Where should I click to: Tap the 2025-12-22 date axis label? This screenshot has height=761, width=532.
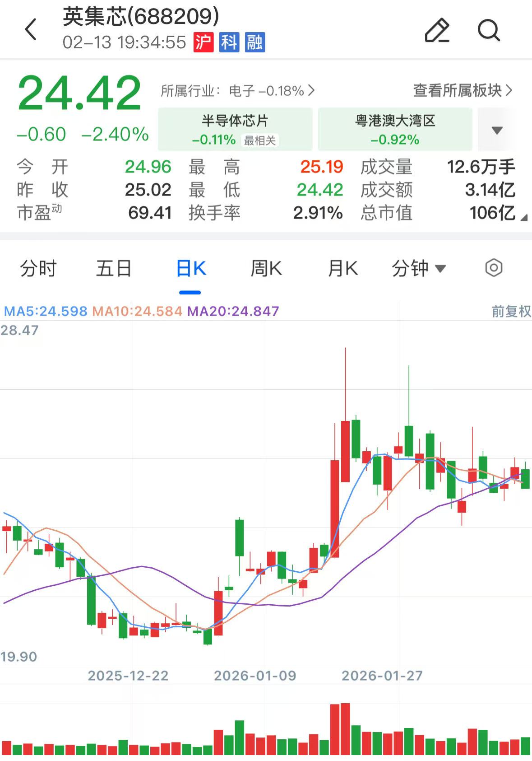click(x=128, y=676)
